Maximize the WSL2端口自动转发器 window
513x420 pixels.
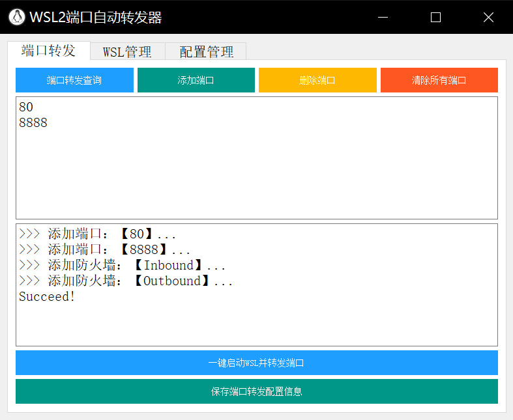click(x=435, y=17)
